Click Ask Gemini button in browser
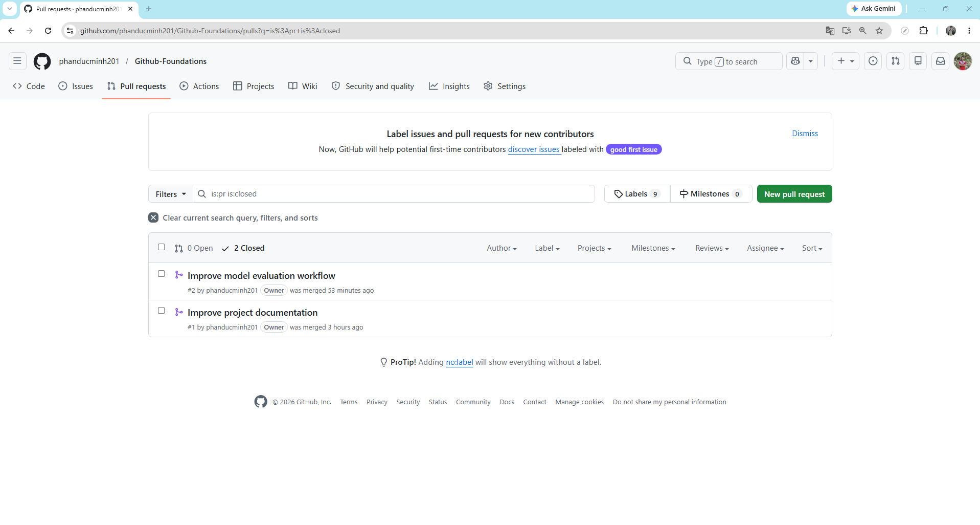 click(874, 9)
